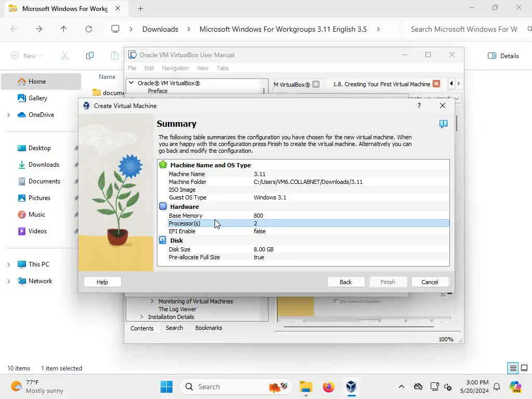Open the Details pane in Explorer
The image size is (532, 399).
pos(503,56)
